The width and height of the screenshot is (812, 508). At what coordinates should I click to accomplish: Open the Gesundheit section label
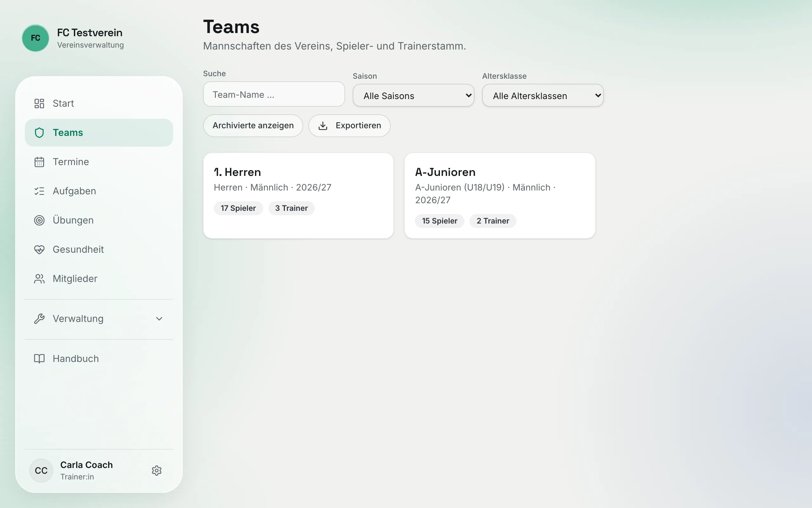[78, 250]
